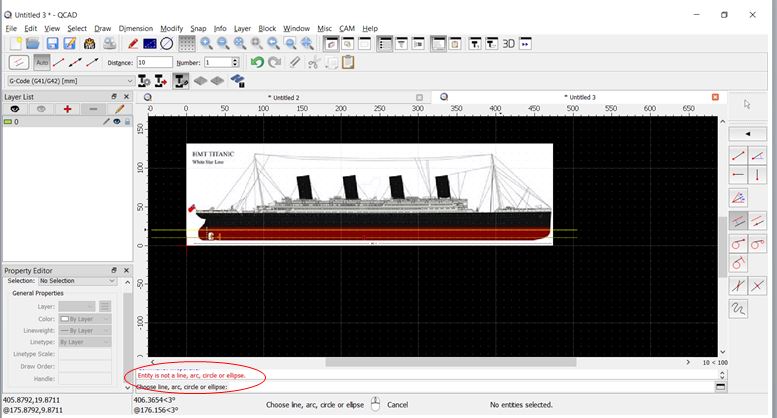
Task: Save the drawing with floppy disk icon
Action: tap(52, 44)
